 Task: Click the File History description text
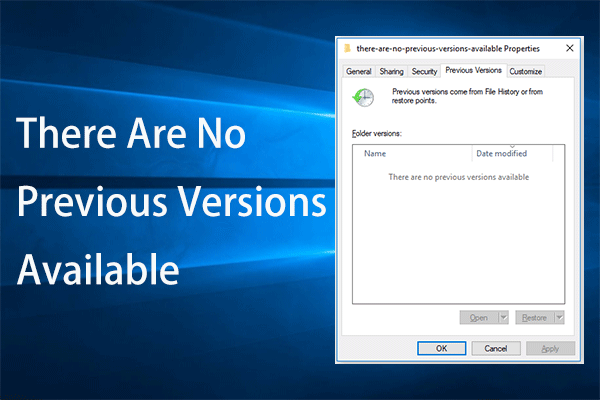[x=467, y=96]
